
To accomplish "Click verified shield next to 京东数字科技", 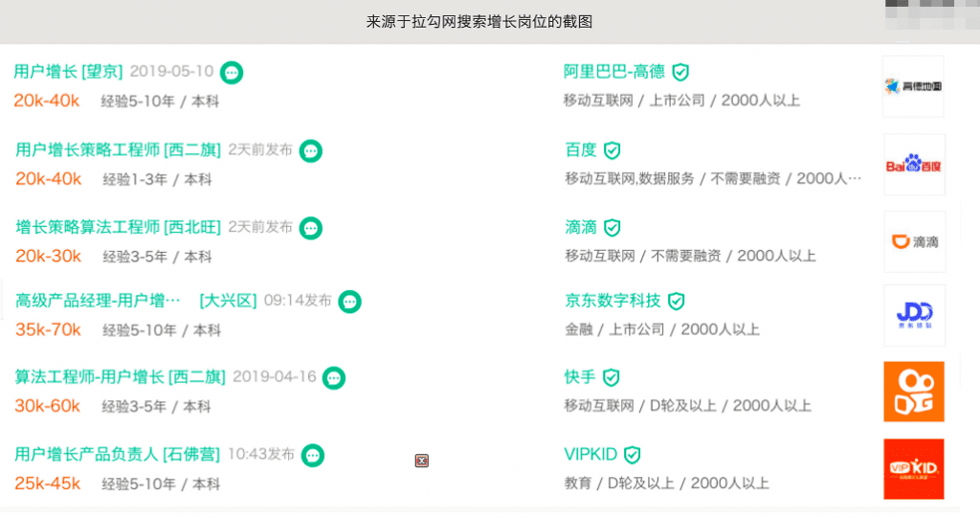I will pos(677,302).
